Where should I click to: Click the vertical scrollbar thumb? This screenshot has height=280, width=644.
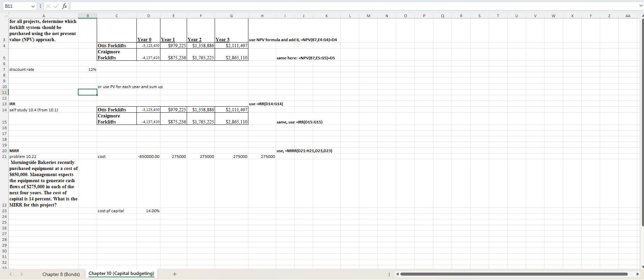click(x=643, y=122)
